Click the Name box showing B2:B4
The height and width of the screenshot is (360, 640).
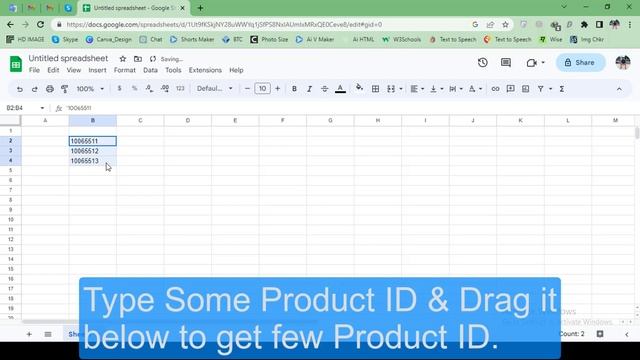pyautogui.click(x=24, y=108)
